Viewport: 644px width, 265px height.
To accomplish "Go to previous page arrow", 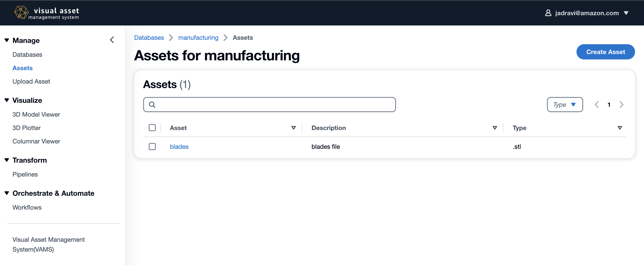I will tap(597, 105).
